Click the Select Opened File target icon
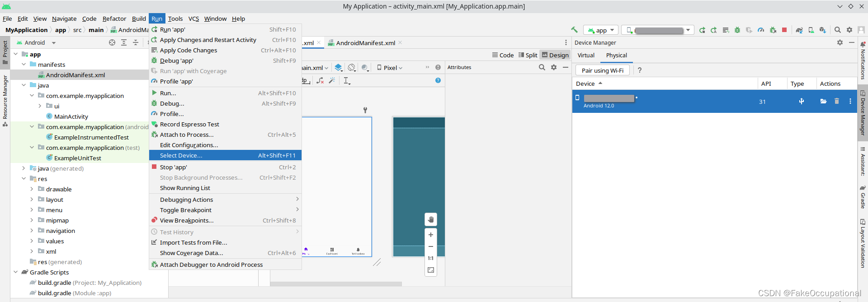The height and width of the screenshot is (302, 868). click(112, 42)
